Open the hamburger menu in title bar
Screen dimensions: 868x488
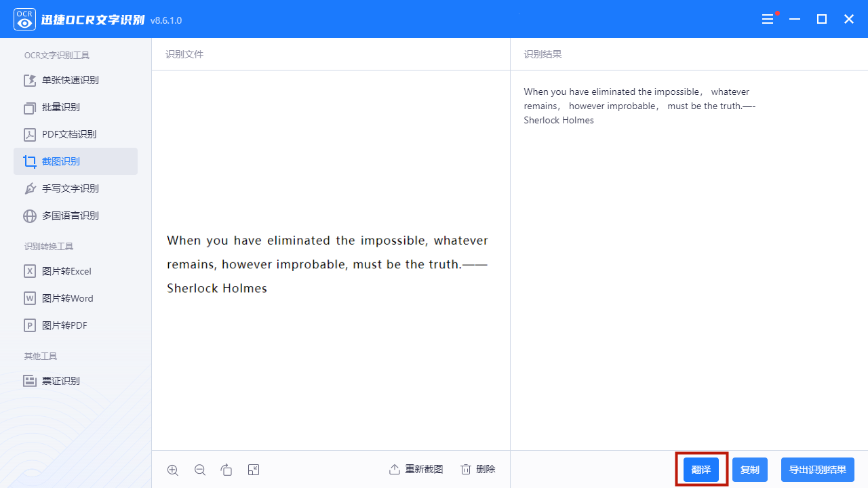768,19
